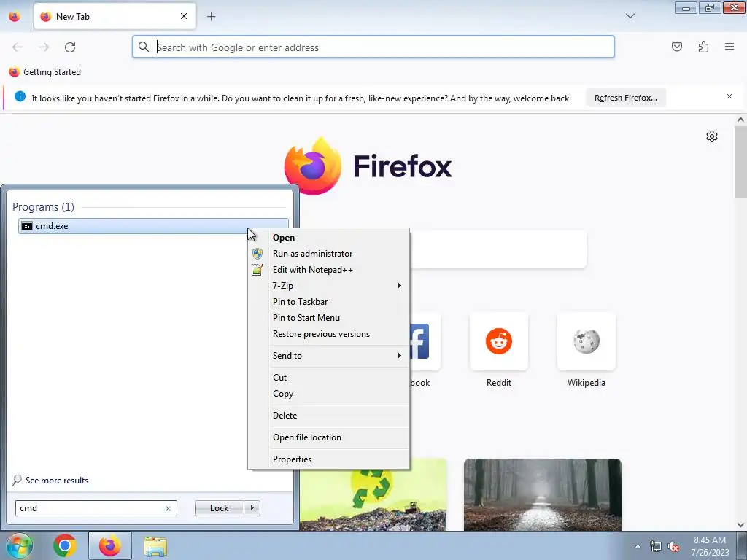The width and height of the screenshot is (747, 560).
Task: Expand the Send to submenu
Action: 329,356
